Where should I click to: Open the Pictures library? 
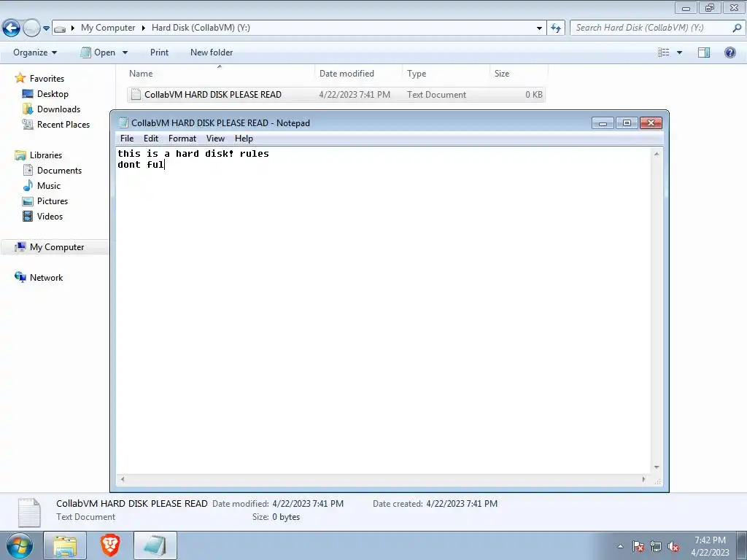click(x=53, y=201)
